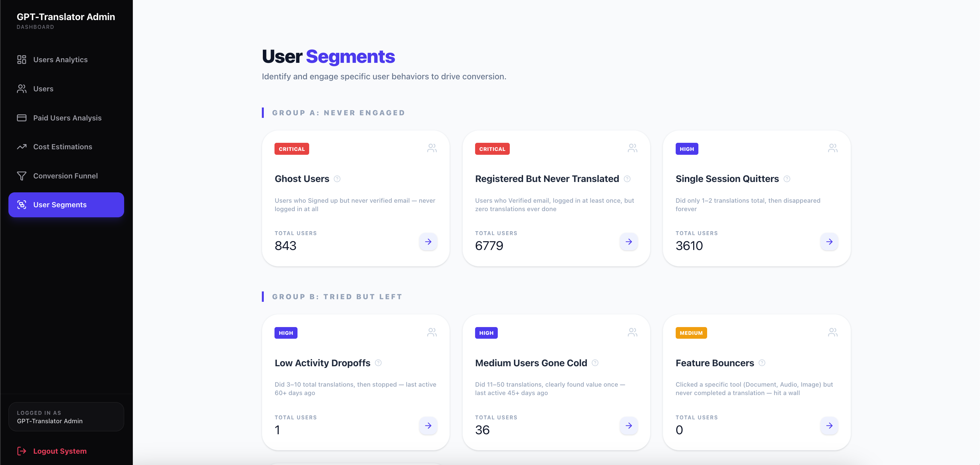The height and width of the screenshot is (465, 980).
Task: Open Ghost Users segment arrow button
Action: pos(428,242)
